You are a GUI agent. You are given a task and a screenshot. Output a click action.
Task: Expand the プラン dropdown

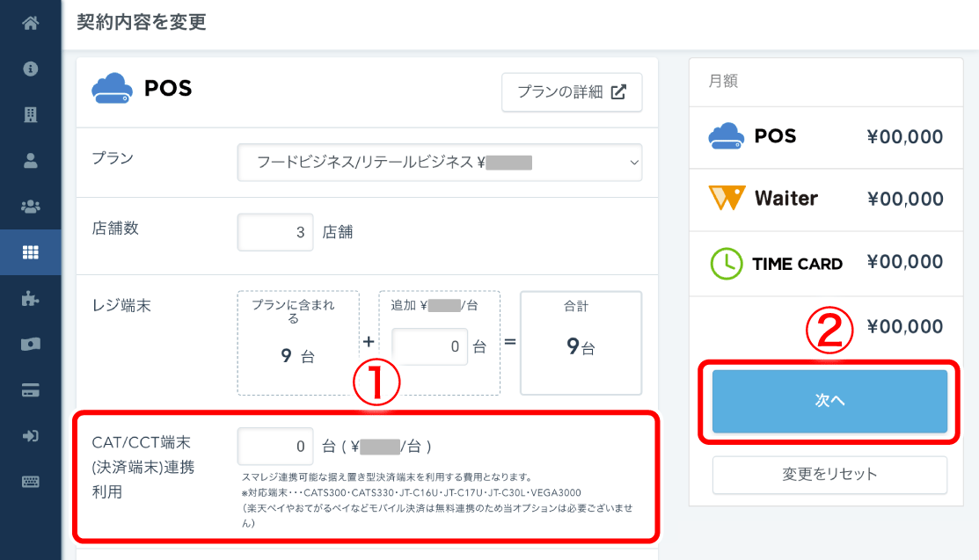click(x=440, y=163)
